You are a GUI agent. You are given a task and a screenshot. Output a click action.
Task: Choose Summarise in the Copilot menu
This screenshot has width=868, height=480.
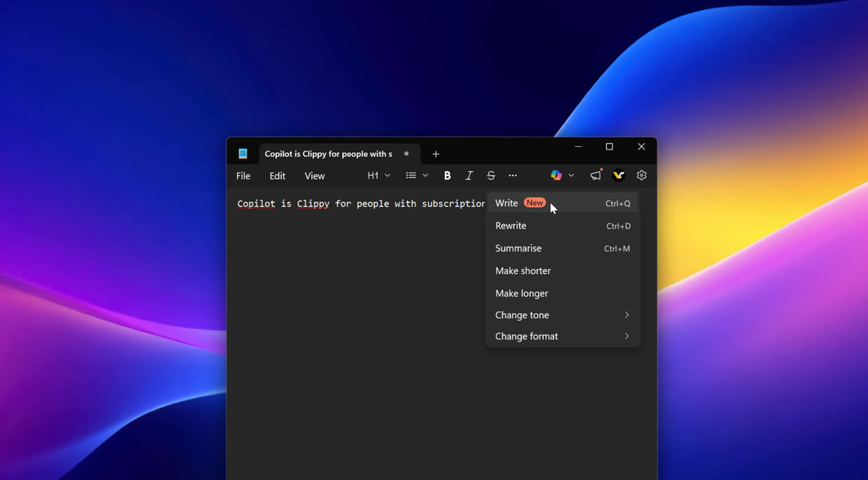pyautogui.click(x=563, y=248)
